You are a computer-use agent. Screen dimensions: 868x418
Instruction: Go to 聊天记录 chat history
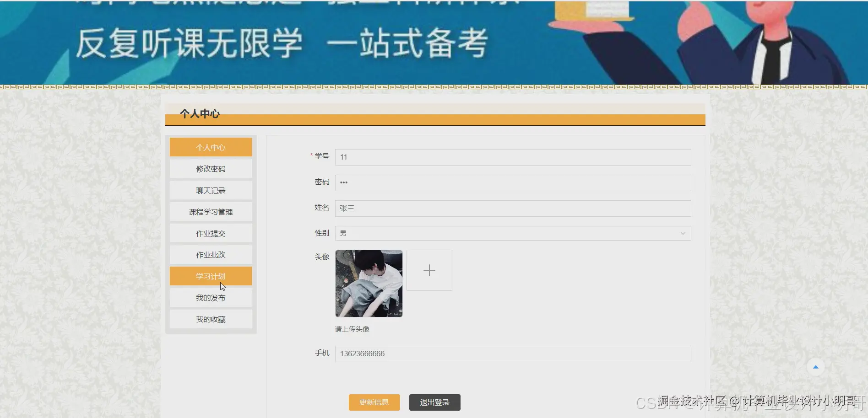click(x=211, y=190)
